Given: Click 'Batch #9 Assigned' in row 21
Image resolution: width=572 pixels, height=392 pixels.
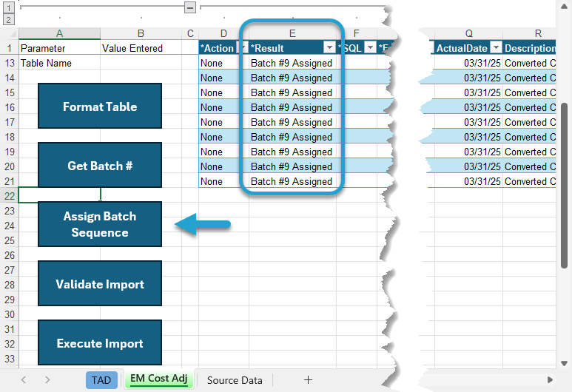Looking at the screenshot, I should (x=292, y=181).
